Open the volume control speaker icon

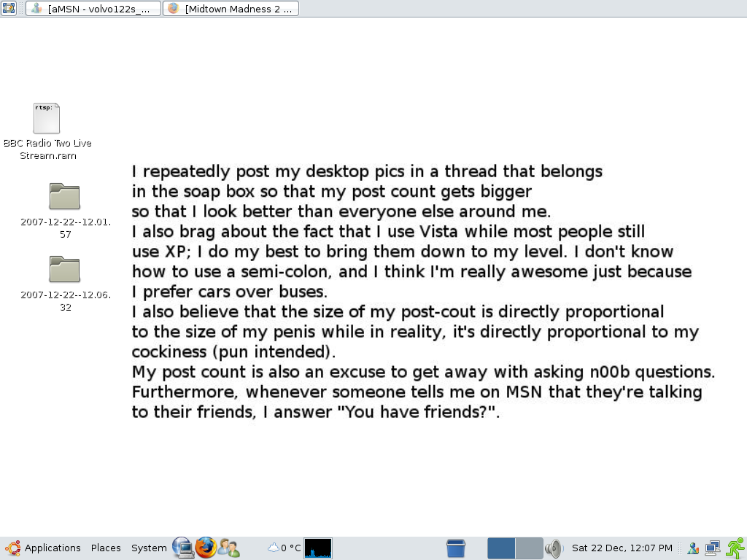(x=554, y=548)
